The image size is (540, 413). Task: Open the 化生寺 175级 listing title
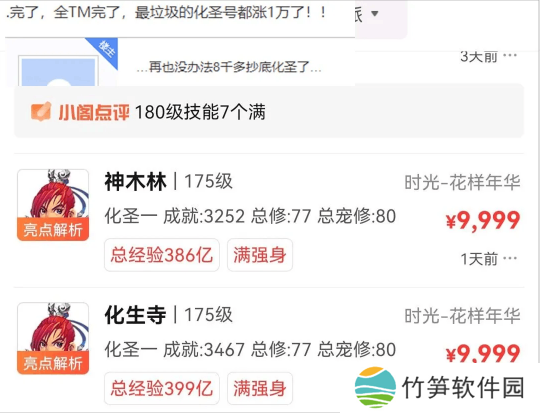click(x=169, y=315)
